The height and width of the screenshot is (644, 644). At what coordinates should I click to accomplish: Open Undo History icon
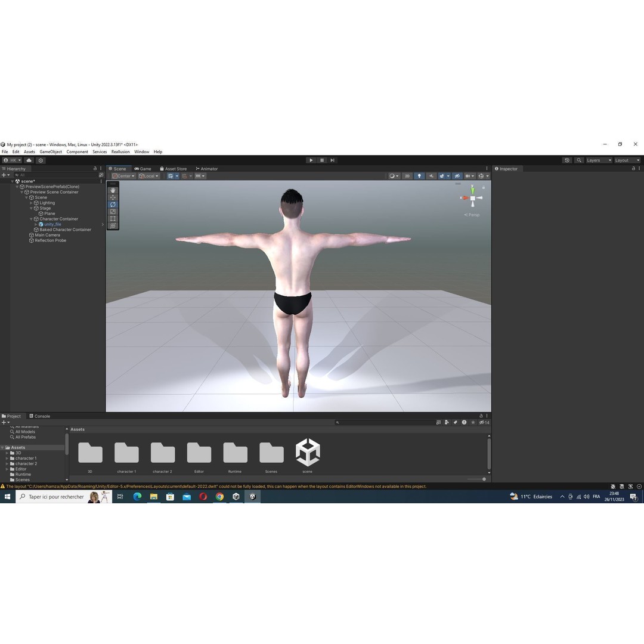click(567, 160)
